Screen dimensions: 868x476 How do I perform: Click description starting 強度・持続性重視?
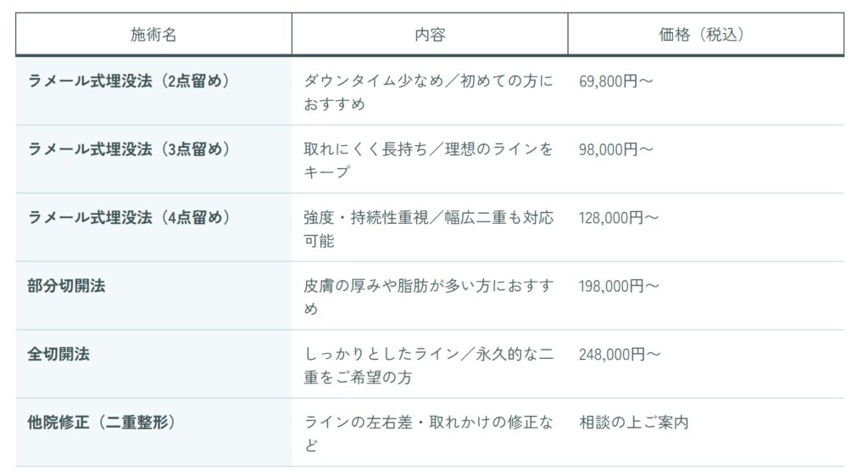point(428,229)
